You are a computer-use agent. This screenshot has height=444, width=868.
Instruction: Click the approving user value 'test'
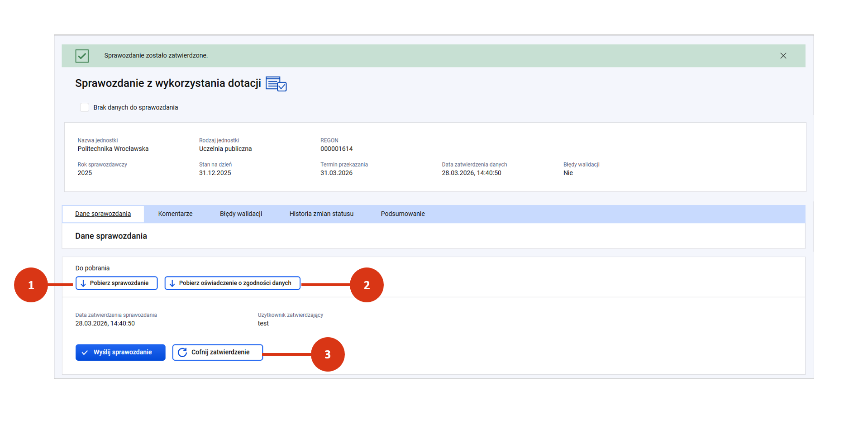(263, 324)
